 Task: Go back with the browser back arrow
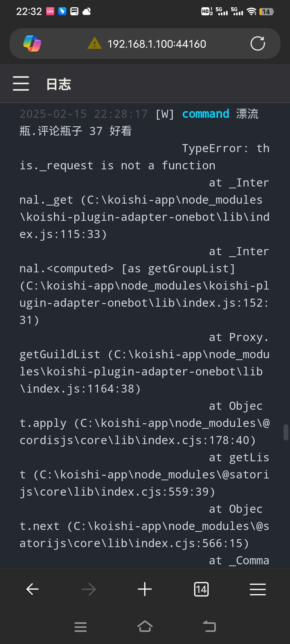[32, 589]
